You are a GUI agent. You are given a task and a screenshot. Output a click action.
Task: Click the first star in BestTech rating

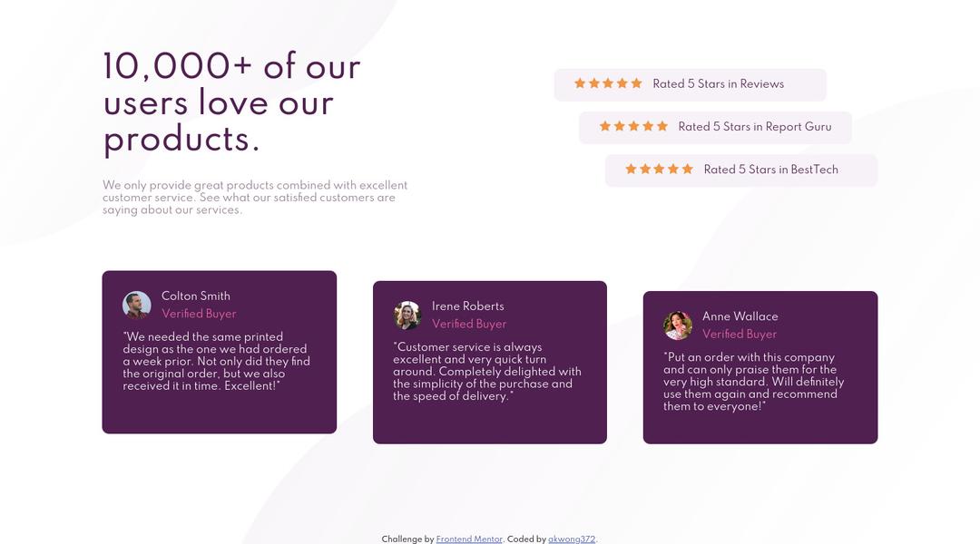pyautogui.click(x=631, y=169)
